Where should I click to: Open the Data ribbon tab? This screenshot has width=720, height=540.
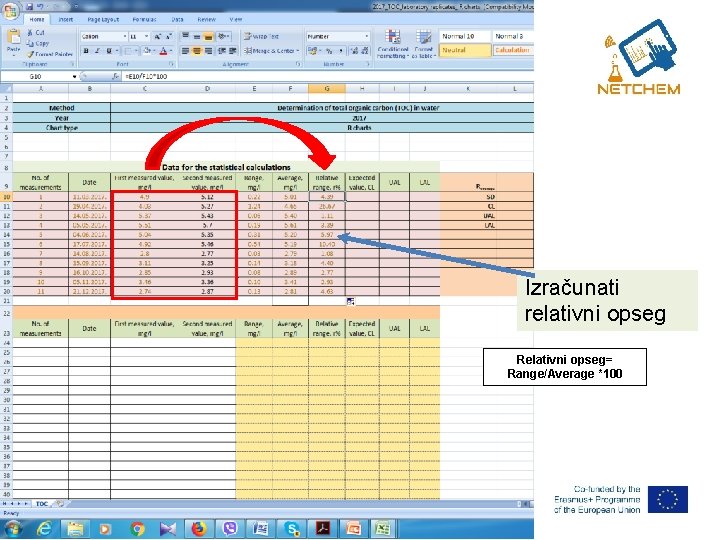click(177, 19)
